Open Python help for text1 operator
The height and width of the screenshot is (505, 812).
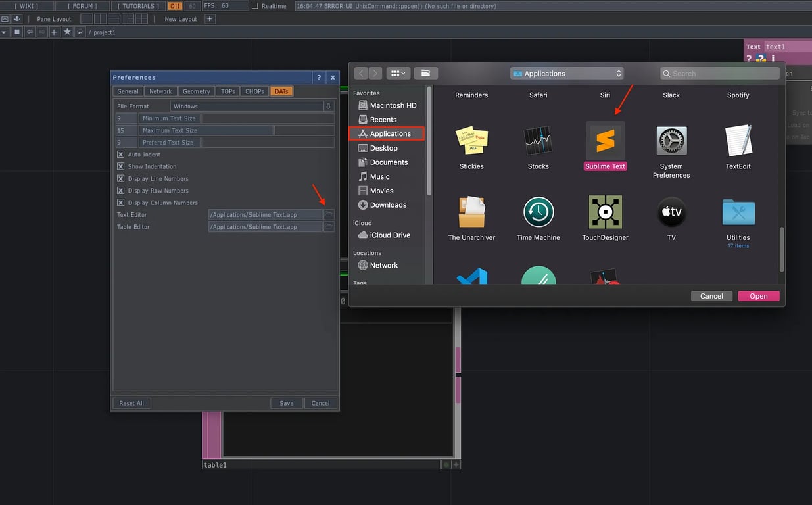click(761, 59)
